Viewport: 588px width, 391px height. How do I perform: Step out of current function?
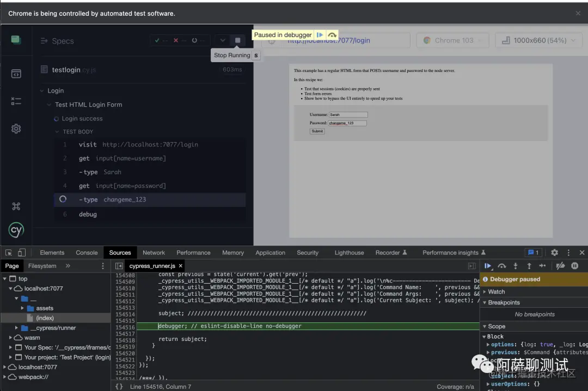tap(529, 266)
